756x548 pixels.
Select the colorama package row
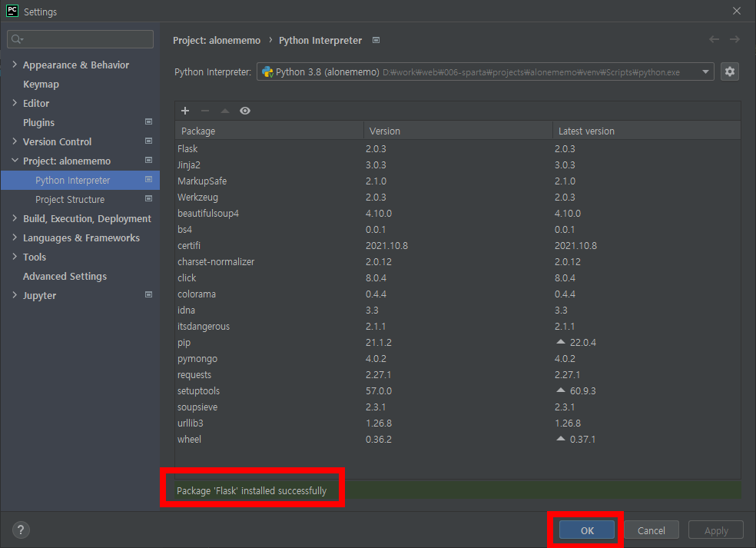click(x=458, y=294)
